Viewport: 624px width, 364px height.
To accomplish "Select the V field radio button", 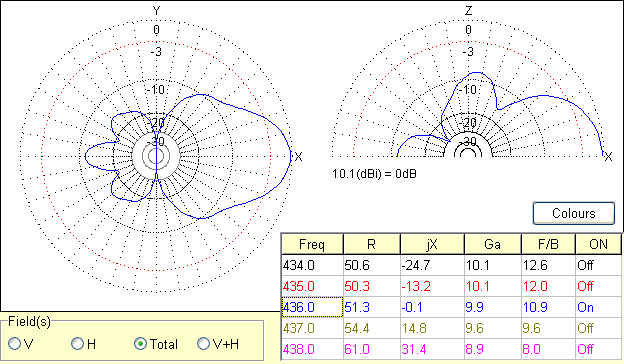I will coord(14,344).
